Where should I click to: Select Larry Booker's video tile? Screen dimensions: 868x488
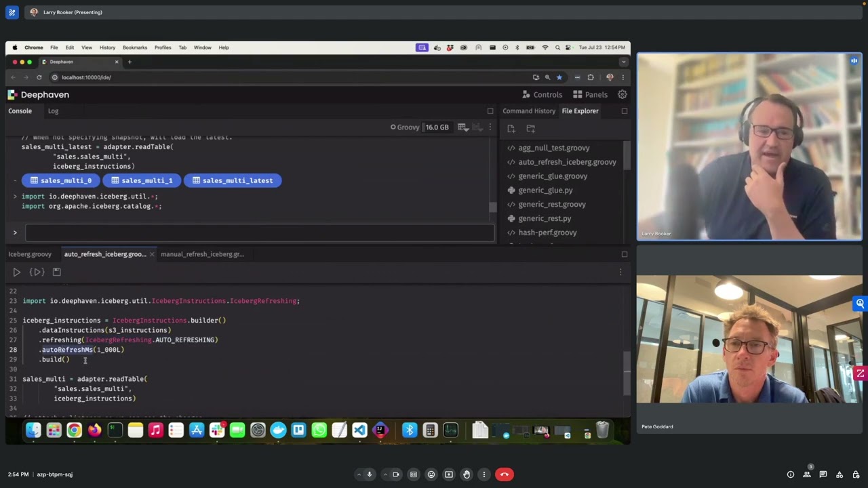749,146
